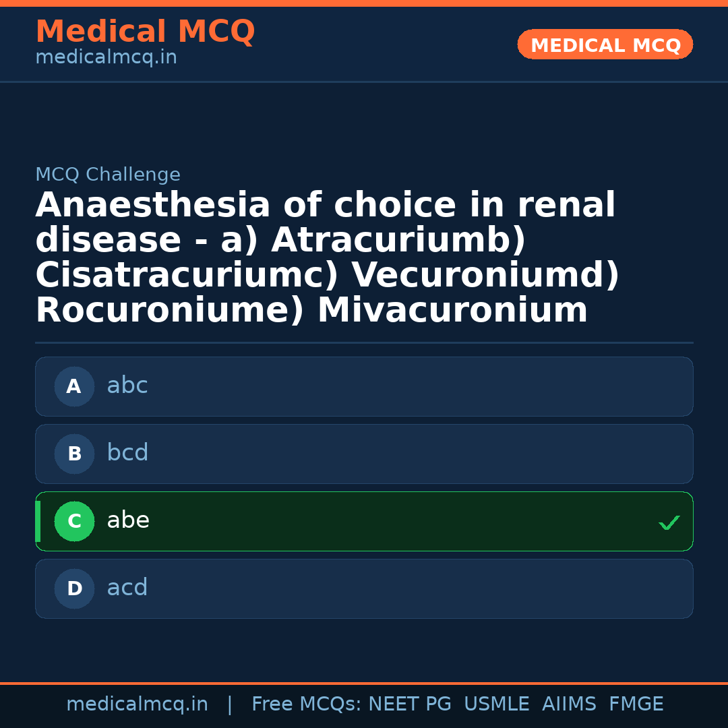Click the green checkmark icon on option C
This screenshot has width=728, height=728.
(x=669, y=522)
